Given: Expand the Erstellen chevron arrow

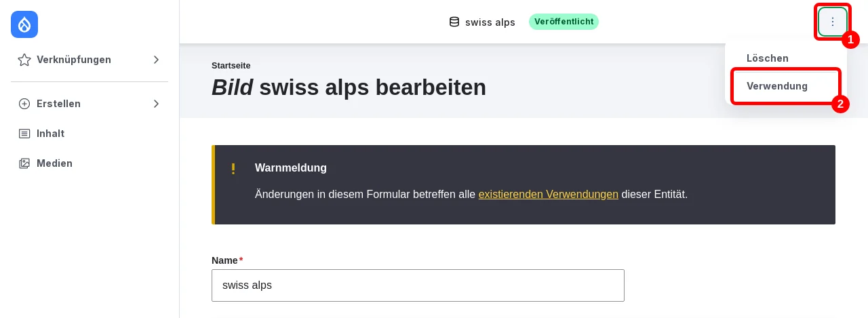Looking at the screenshot, I should pos(156,104).
